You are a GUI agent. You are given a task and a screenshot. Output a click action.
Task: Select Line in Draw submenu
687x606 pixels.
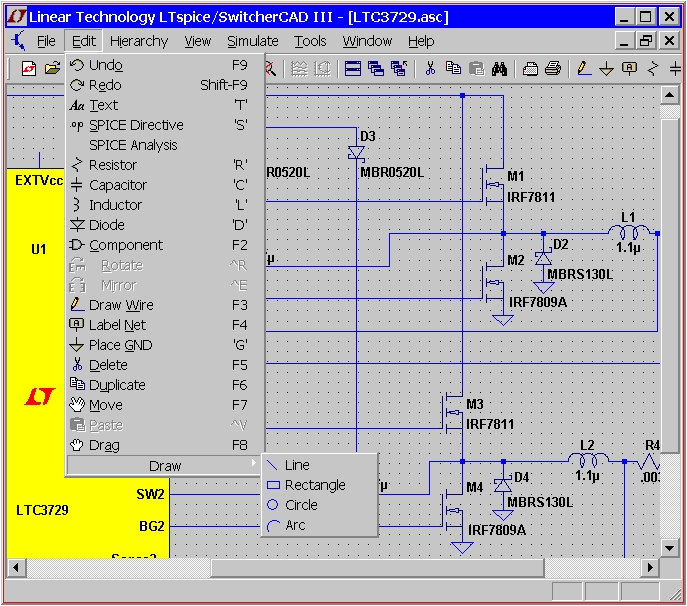(320, 465)
